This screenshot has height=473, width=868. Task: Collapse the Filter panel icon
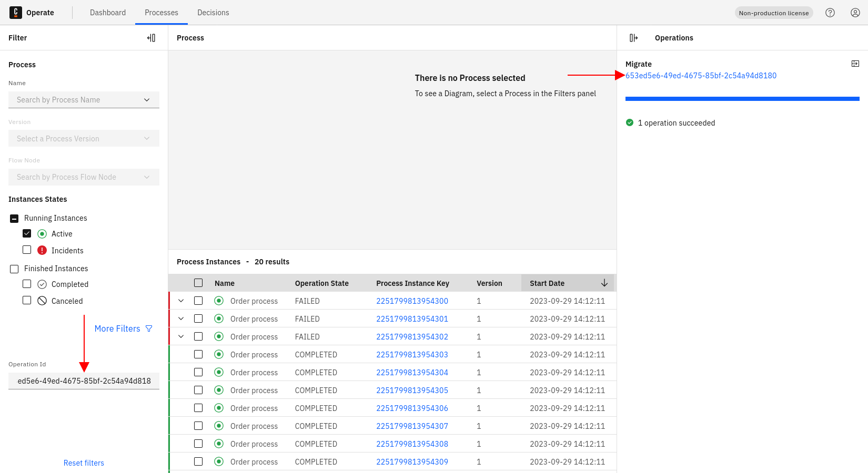click(151, 38)
